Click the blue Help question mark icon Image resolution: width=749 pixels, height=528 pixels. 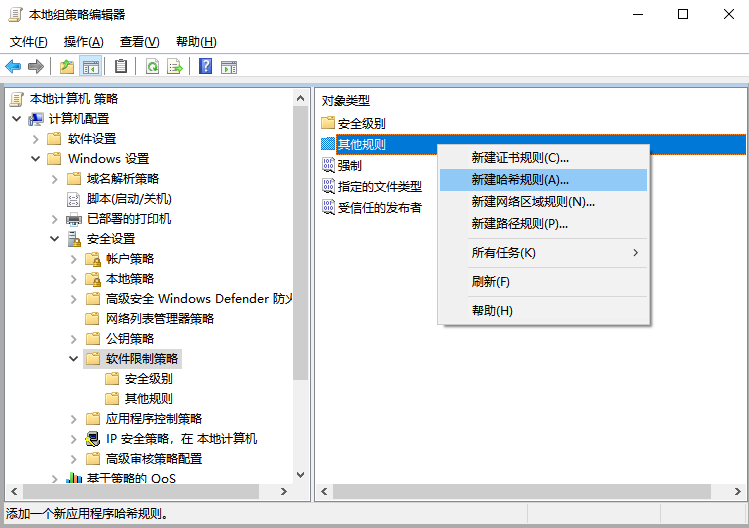[205, 66]
